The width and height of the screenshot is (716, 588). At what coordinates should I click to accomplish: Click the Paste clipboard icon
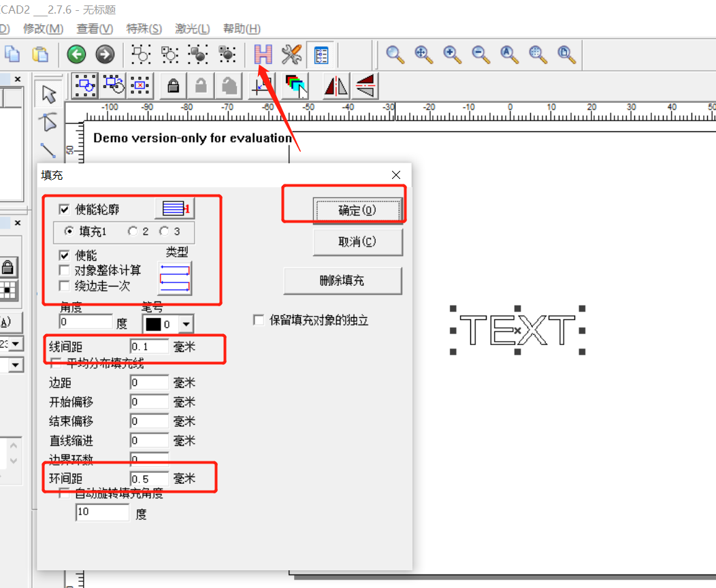(x=41, y=54)
